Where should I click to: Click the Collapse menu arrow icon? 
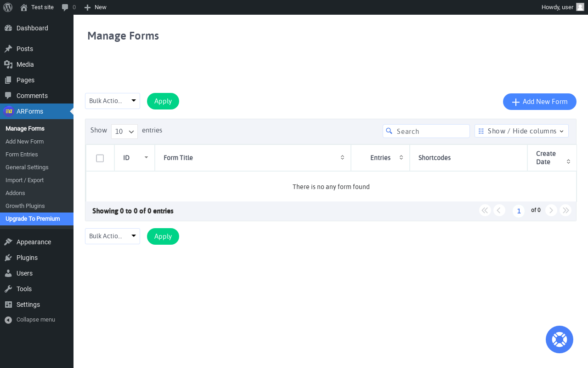[x=8, y=320]
